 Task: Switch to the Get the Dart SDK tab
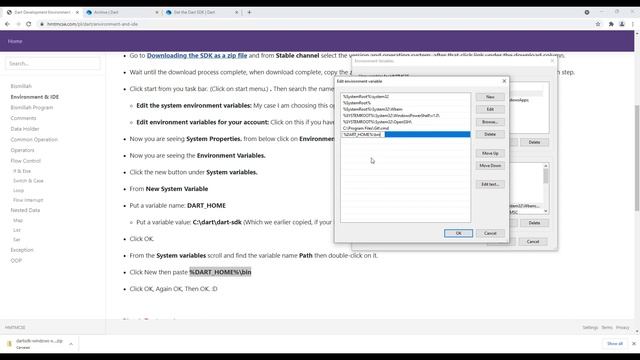click(202, 12)
